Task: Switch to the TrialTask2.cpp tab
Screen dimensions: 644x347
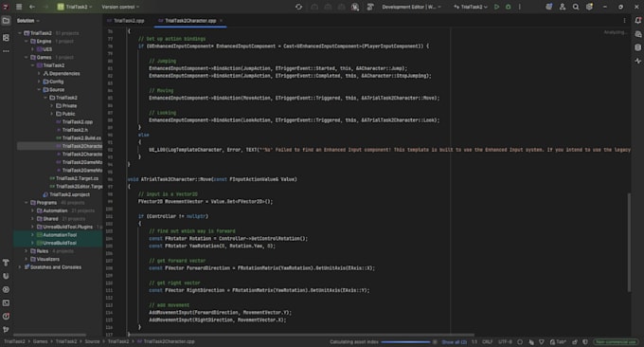Action: pos(126,21)
